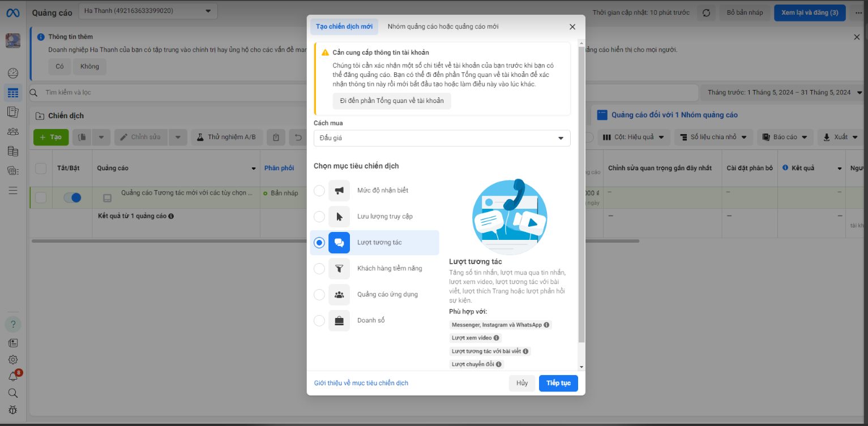Screen dimensions: 868x426
Task: Open the Cột: Hiệu quả columns dropdown
Action: (x=634, y=137)
